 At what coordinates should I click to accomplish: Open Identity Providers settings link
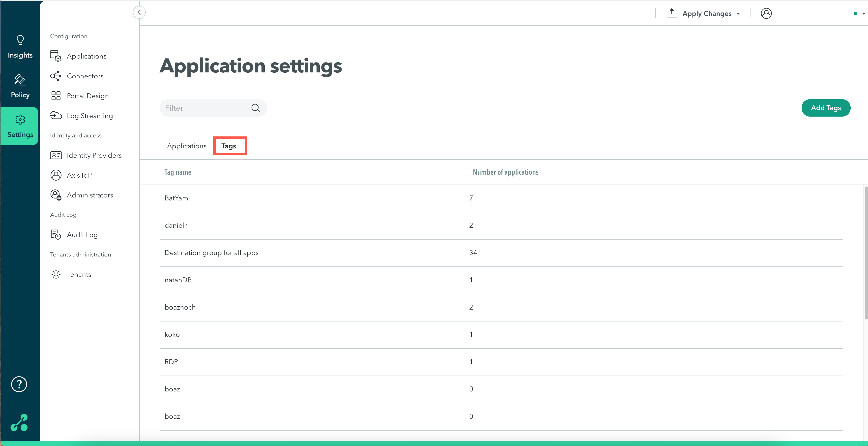(x=94, y=156)
